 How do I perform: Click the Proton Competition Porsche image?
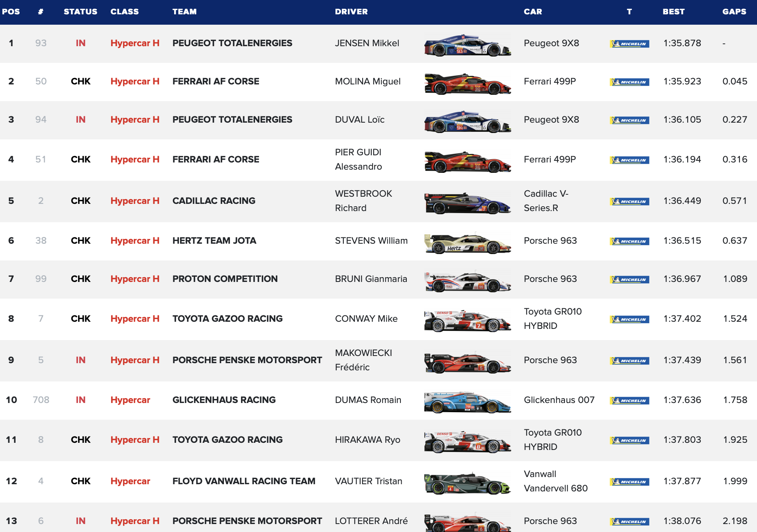click(x=467, y=280)
